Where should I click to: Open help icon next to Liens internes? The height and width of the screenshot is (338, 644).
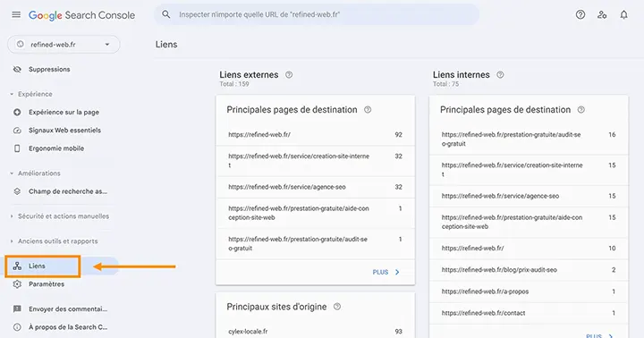[x=500, y=75]
